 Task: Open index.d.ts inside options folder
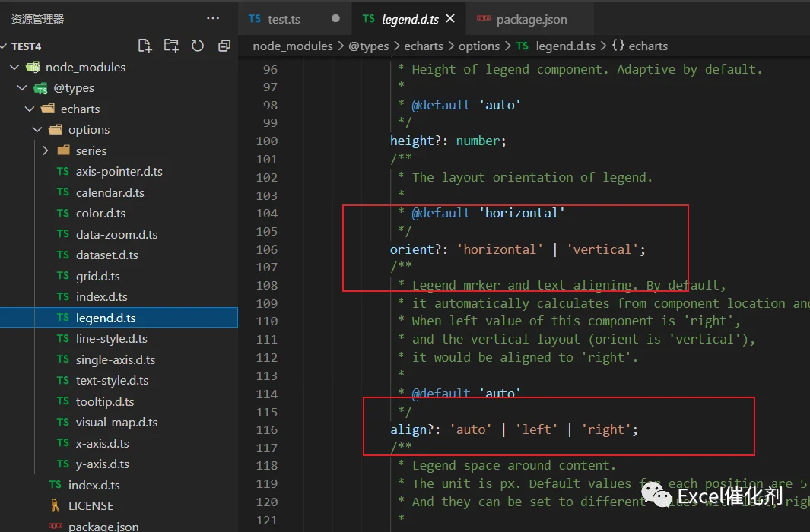point(119,296)
